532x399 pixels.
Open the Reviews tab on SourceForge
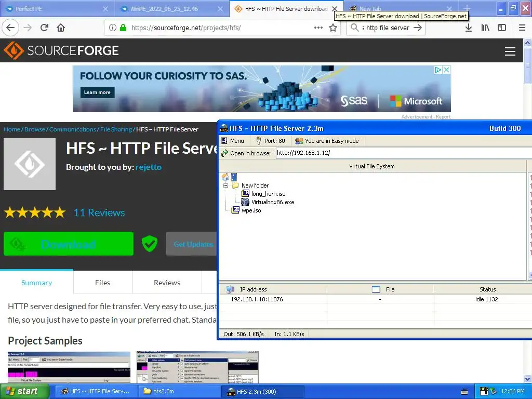point(167,283)
